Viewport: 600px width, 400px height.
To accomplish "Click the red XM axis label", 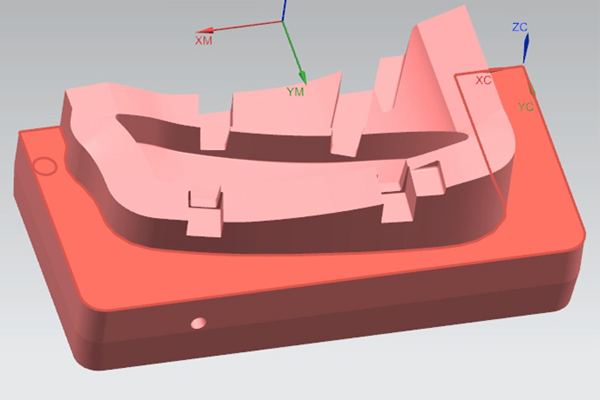I will (x=205, y=41).
